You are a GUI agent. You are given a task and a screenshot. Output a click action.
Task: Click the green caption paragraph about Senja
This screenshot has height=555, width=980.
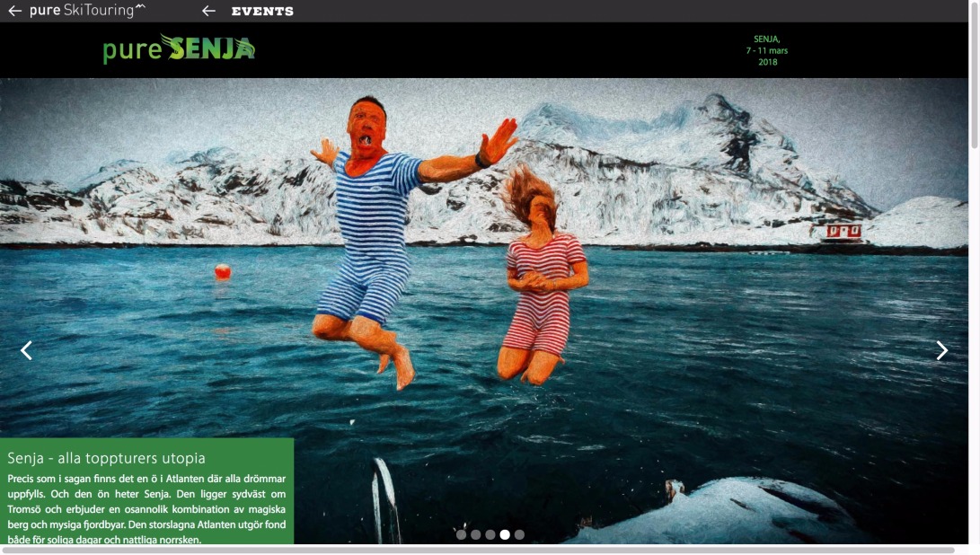coord(146,508)
